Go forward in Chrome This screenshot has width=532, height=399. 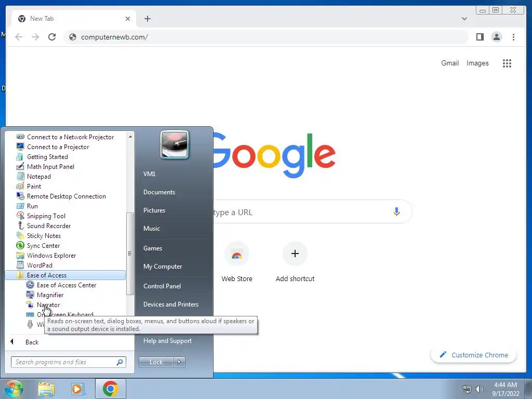(x=35, y=37)
